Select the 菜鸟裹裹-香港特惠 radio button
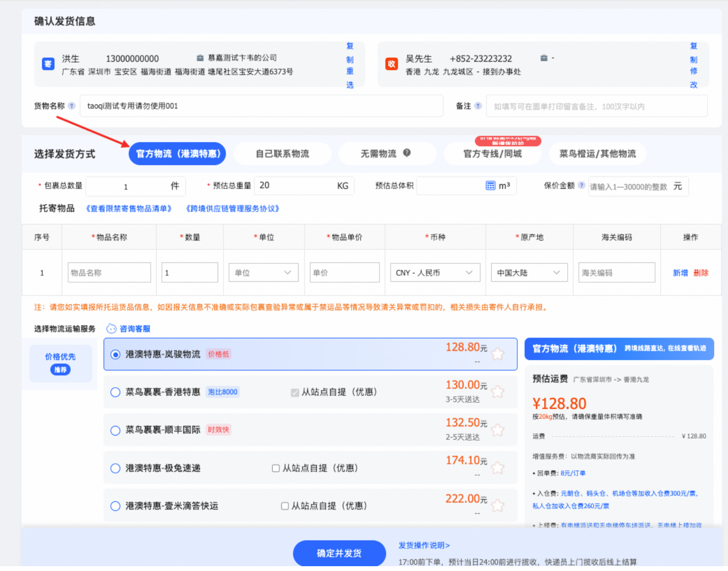728x571 pixels. (115, 392)
